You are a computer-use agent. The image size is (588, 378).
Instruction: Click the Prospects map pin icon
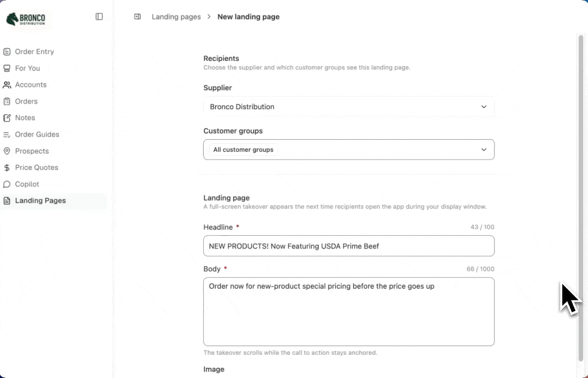tap(7, 151)
